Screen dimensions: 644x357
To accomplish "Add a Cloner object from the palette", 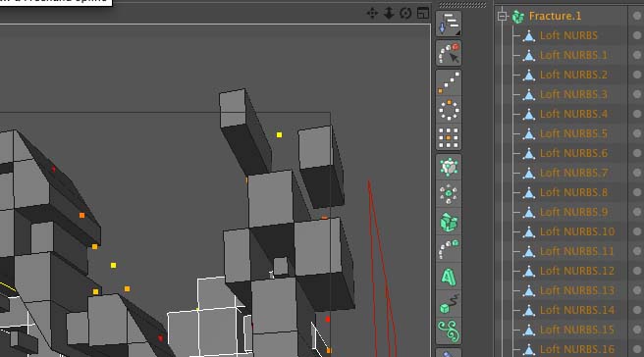I will tap(449, 167).
